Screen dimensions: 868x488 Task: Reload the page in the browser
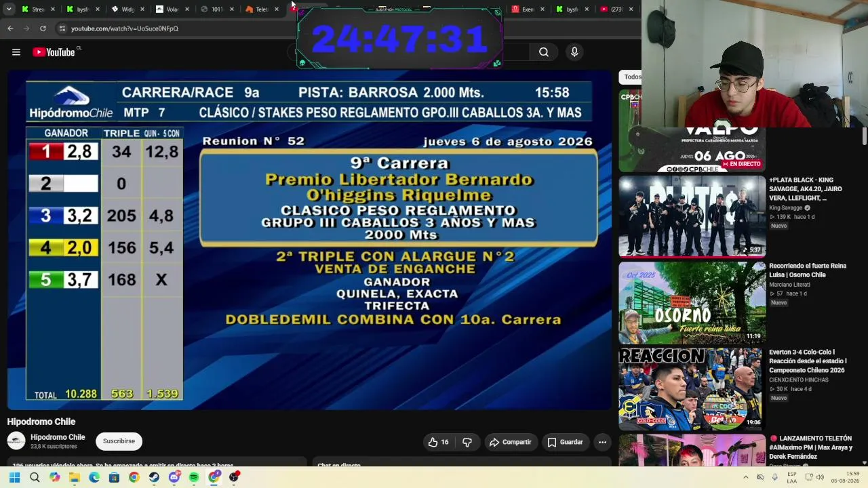click(43, 28)
